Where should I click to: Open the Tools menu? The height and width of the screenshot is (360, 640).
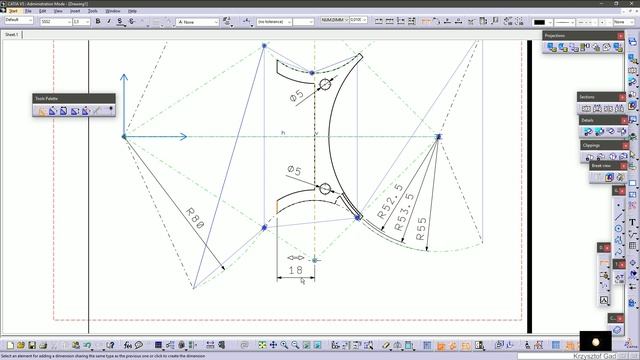(93, 11)
